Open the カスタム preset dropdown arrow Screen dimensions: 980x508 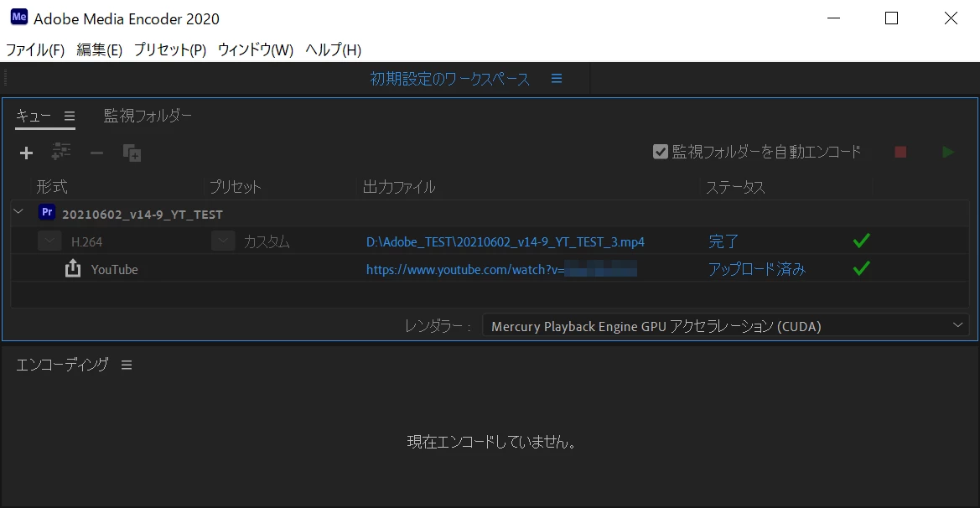(222, 241)
